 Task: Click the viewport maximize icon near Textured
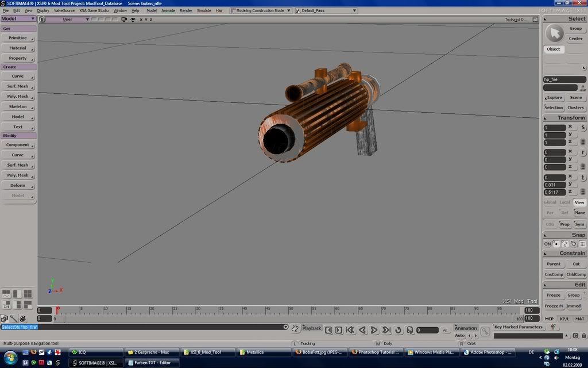click(535, 20)
